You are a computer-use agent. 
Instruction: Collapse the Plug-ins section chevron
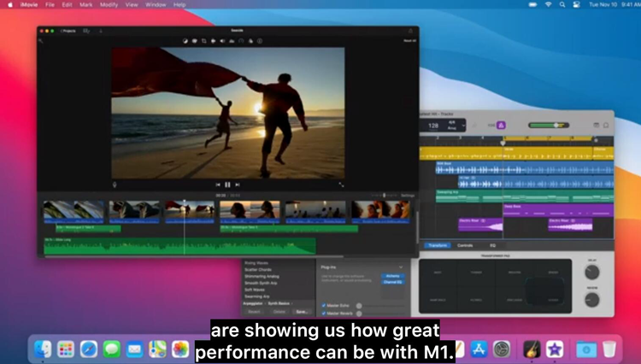(401, 267)
